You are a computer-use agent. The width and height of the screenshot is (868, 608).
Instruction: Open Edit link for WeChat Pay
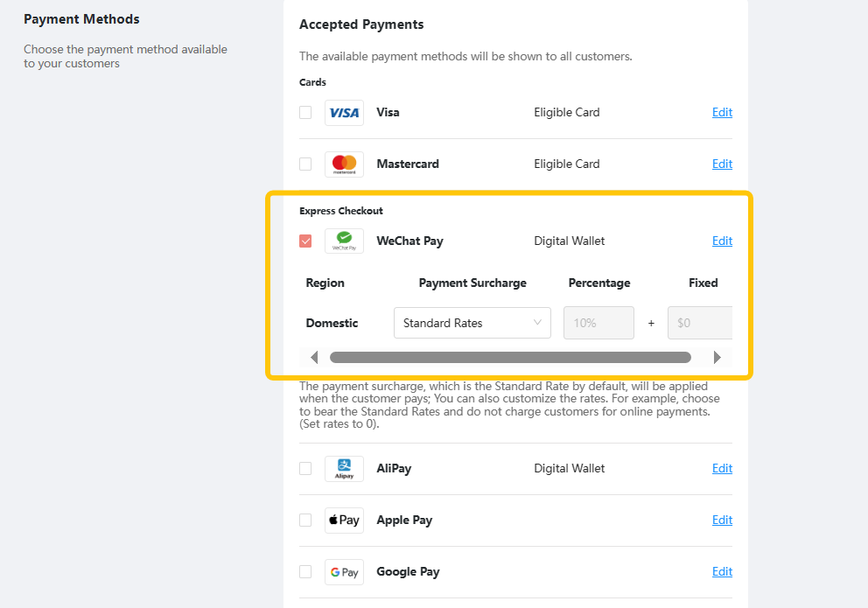pos(722,241)
